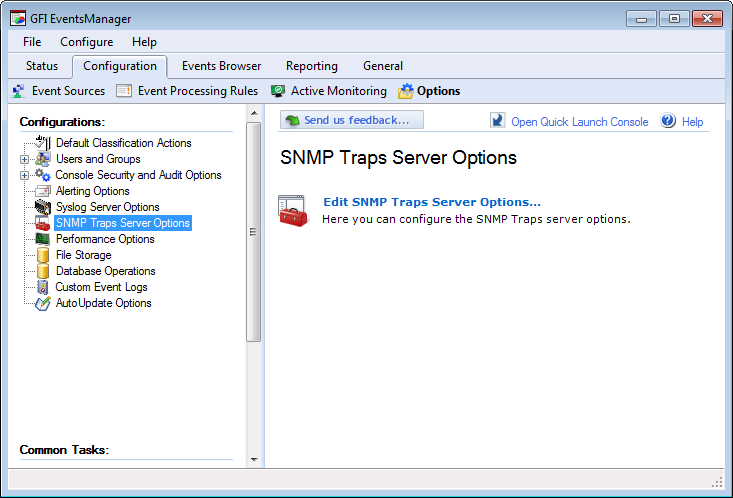Select Users and Groups tree item
Image resolution: width=733 pixels, height=498 pixels.
pos(98,159)
